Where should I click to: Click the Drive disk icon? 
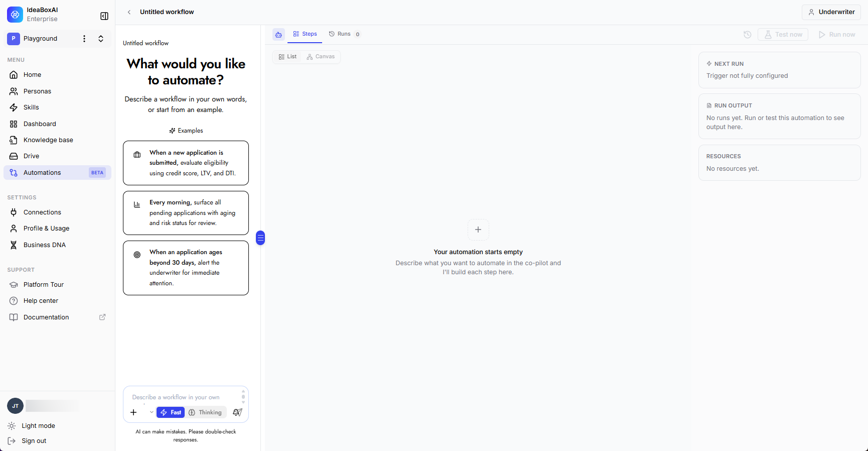coord(14,156)
